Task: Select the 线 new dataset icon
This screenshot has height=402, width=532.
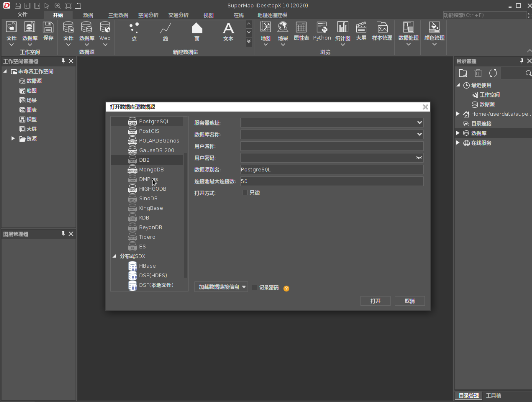Action: (x=165, y=32)
